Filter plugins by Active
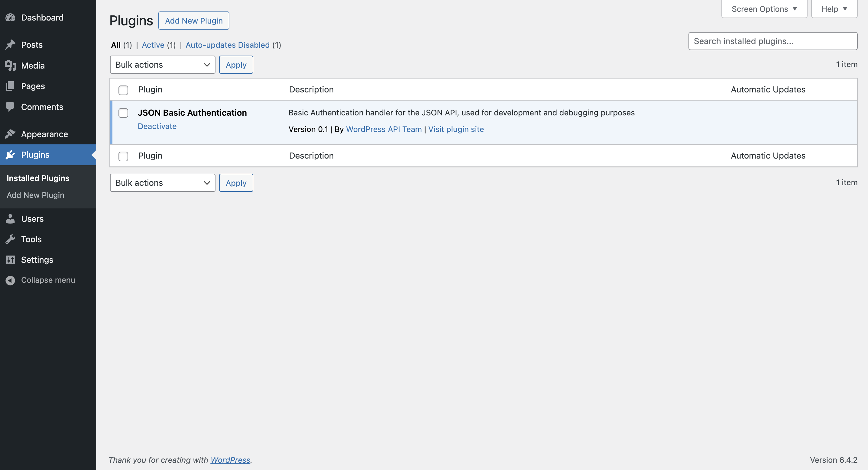 pyautogui.click(x=153, y=45)
